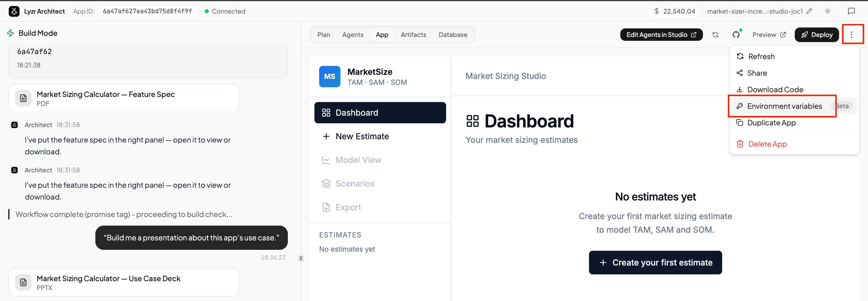Open the Artifacts tab

pyautogui.click(x=413, y=35)
